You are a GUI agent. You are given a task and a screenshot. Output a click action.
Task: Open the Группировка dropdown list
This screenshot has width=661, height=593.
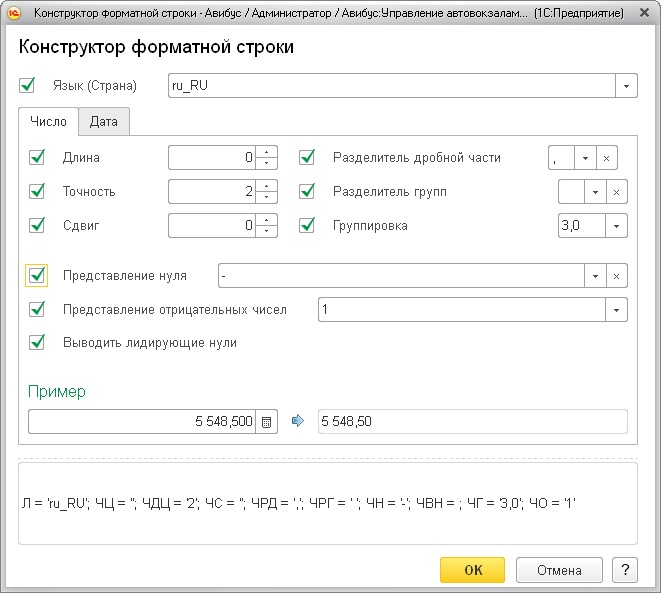pyautogui.click(x=616, y=226)
